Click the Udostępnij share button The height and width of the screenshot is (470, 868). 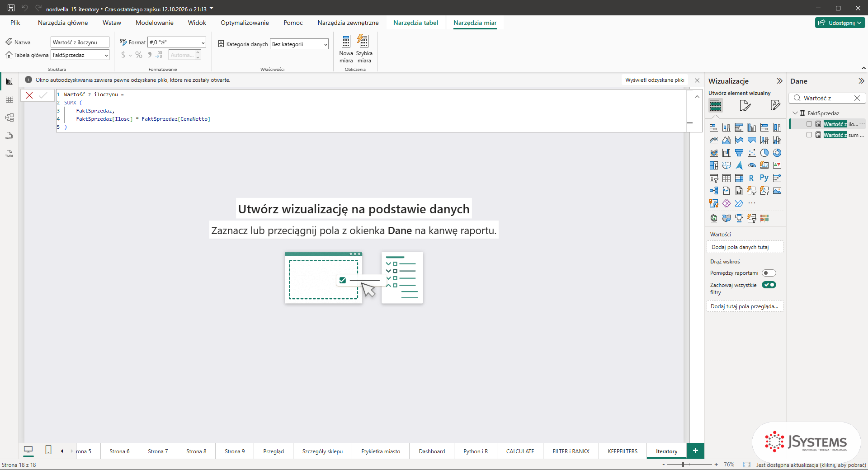click(840, 23)
